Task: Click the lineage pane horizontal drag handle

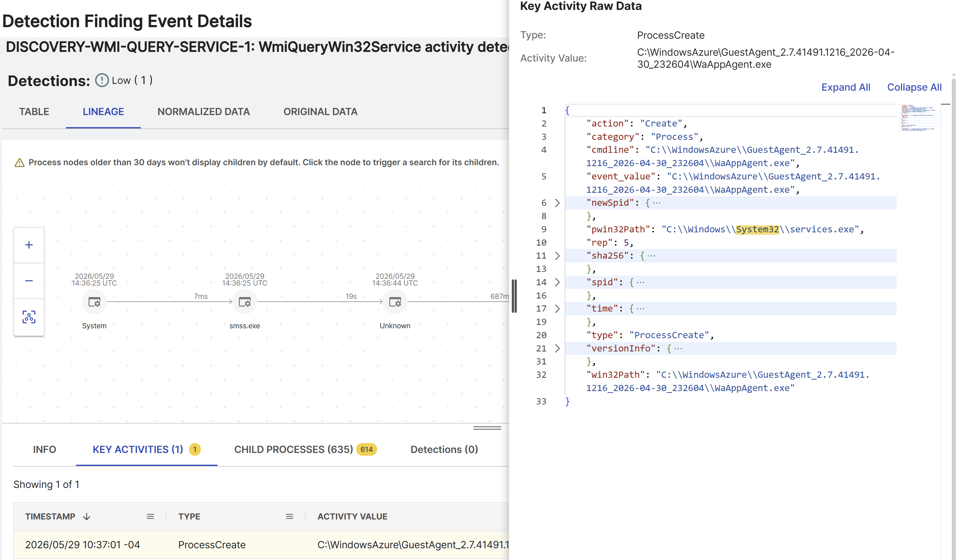Action: [487, 428]
